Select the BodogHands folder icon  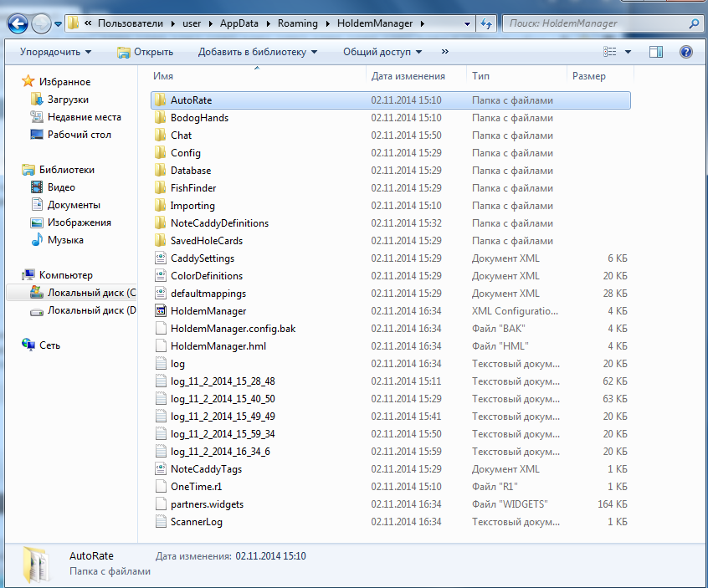pyautogui.click(x=161, y=118)
